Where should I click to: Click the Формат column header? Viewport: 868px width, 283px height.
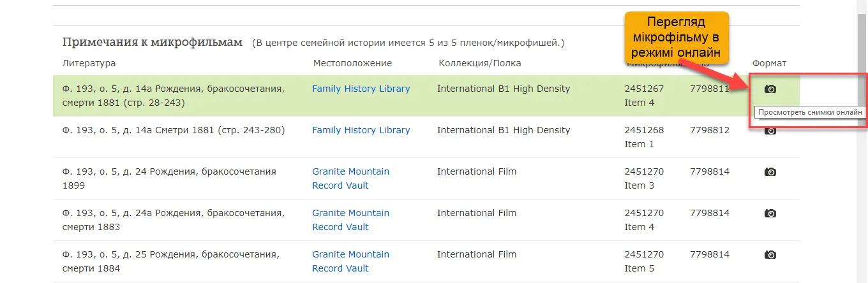[x=769, y=63]
